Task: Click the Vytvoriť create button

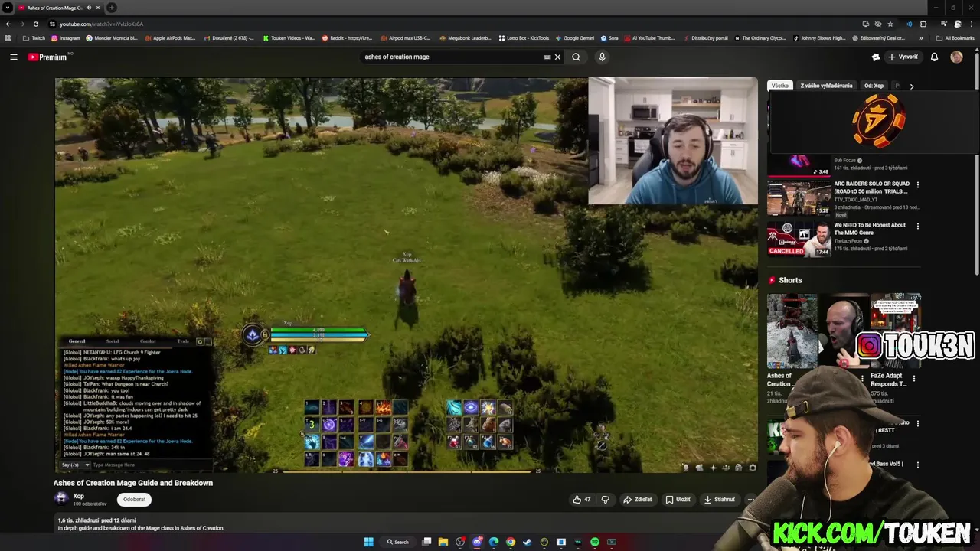Action: (903, 57)
